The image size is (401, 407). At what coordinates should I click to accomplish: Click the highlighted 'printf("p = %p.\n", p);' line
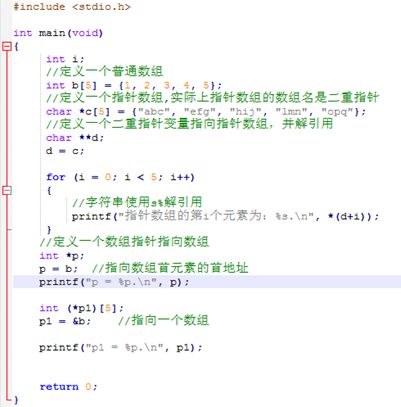click(207, 282)
